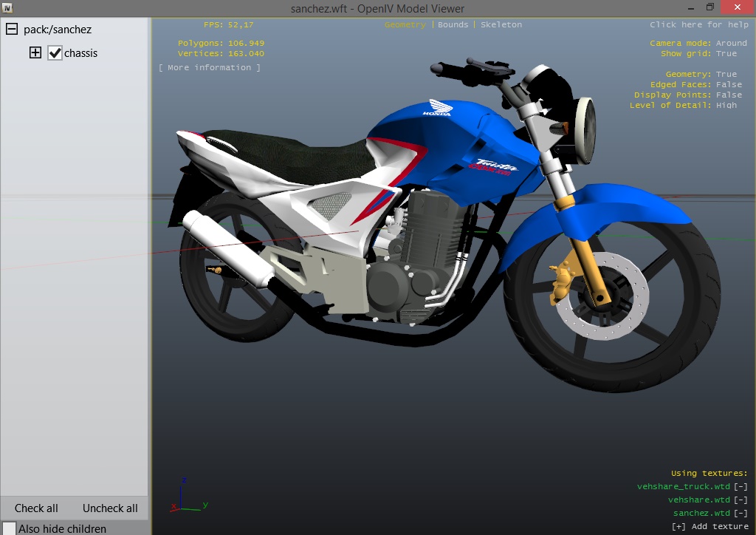Screen dimensions: 756x535
Task: Click the OpenIV app icon in title bar
Action: (x=7, y=8)
